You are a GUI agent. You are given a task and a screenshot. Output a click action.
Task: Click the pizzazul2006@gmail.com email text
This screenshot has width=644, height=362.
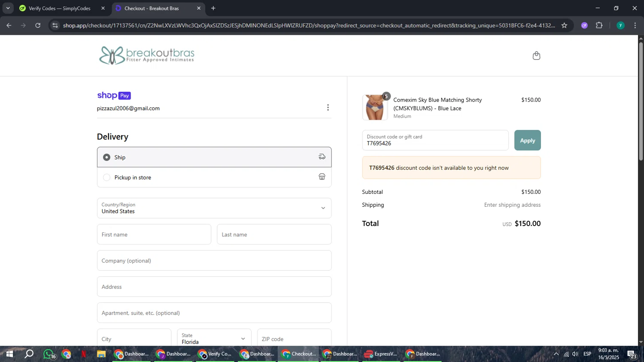coord(128,108)
